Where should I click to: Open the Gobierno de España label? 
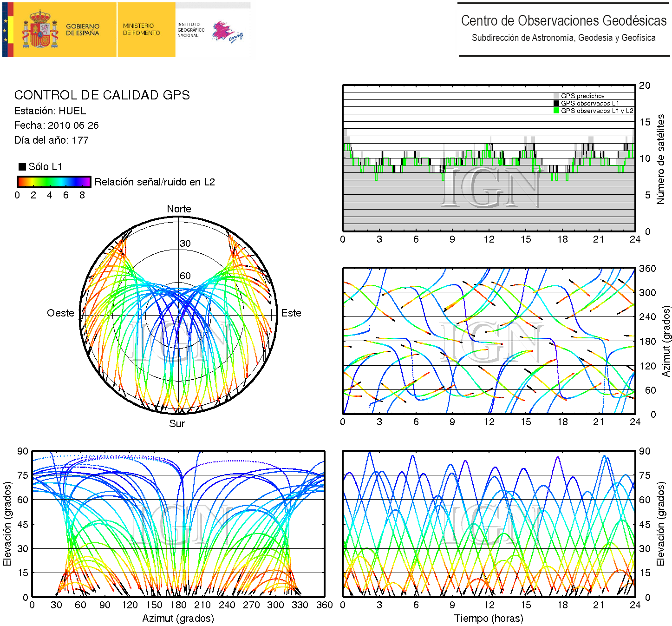[x=82, y=30]
